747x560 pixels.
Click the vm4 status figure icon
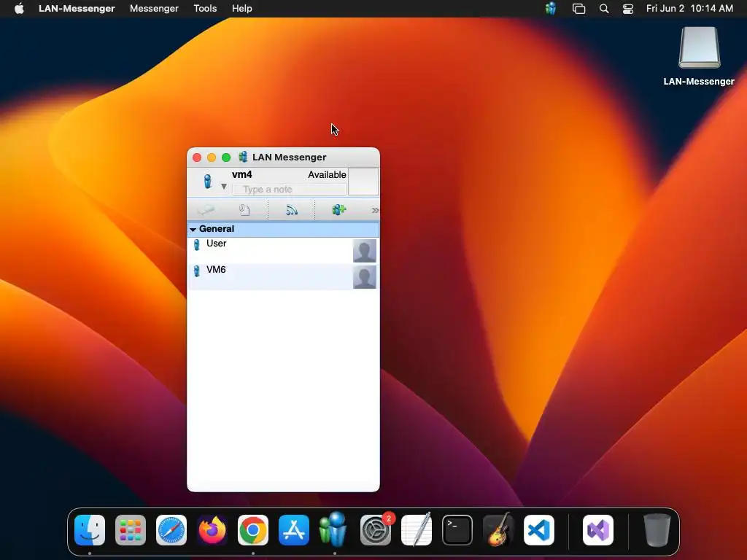[x=207, y=181]
